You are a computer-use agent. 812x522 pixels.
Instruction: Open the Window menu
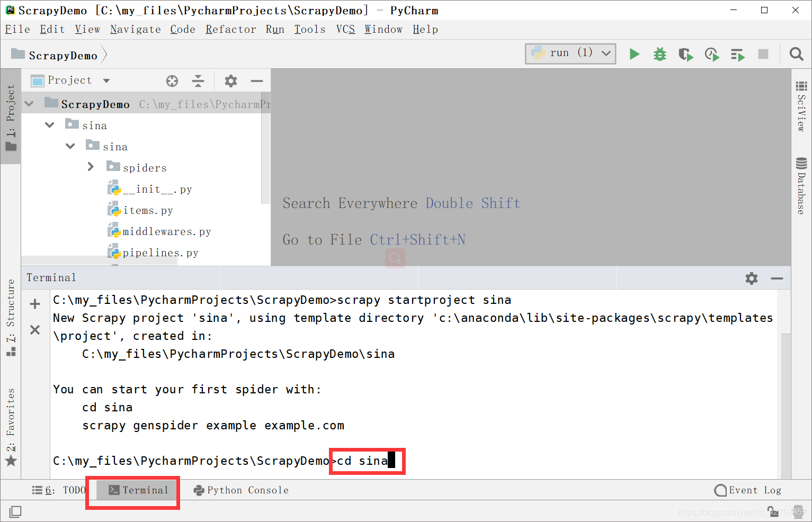(x=383, y=29)
